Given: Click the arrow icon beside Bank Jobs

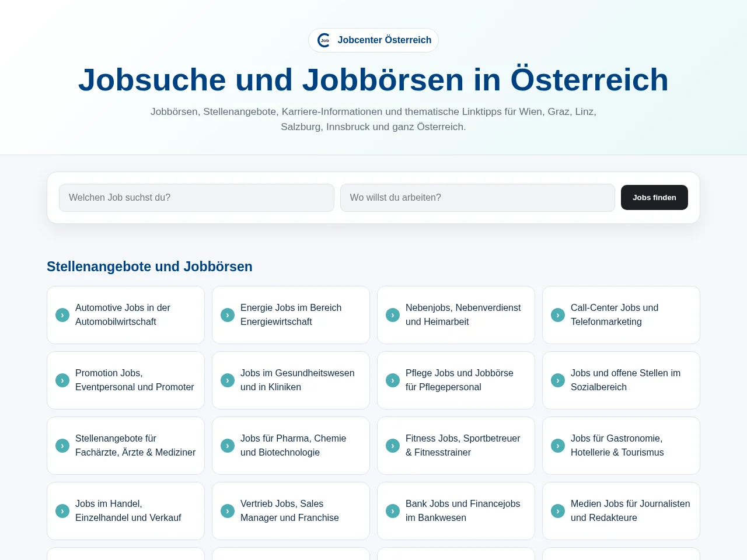Looking at the screenshot, I should (x=393, y=511).
